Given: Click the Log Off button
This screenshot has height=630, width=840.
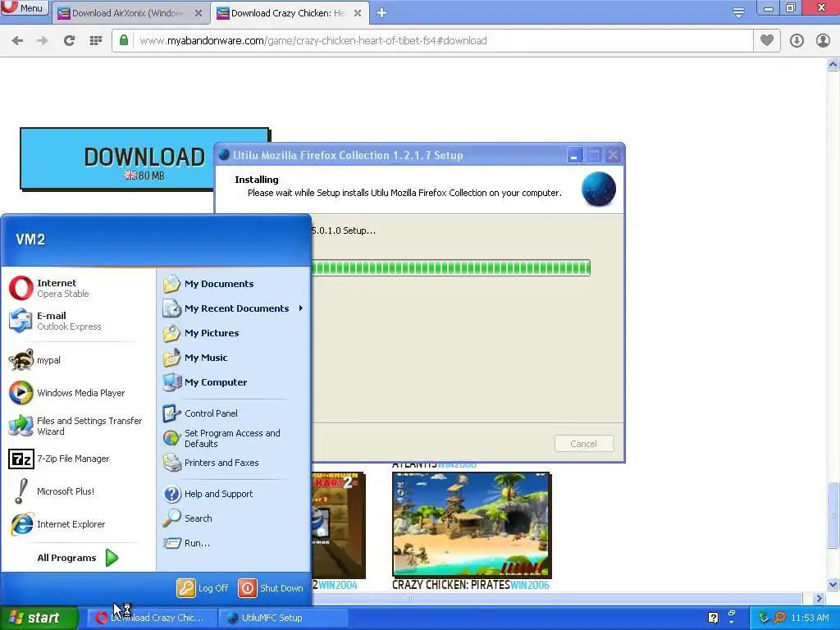Looking at the screenshot, I should pyautogui.click(x=203, y=588).
